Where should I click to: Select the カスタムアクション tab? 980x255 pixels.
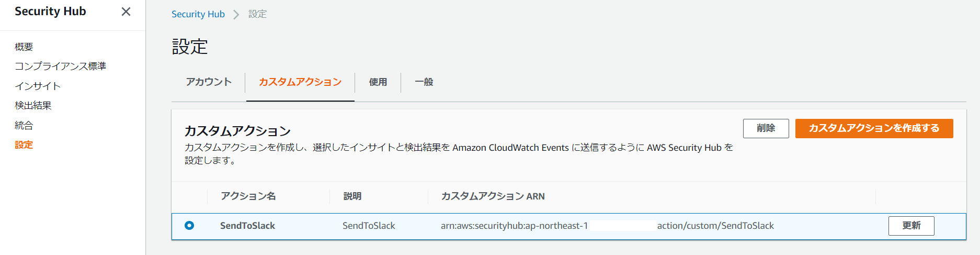click(300, 82)
